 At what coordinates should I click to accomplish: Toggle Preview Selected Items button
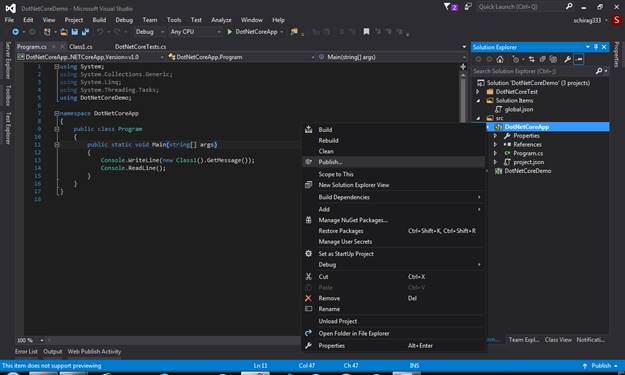pyautogui.click(x=579, y=59)
